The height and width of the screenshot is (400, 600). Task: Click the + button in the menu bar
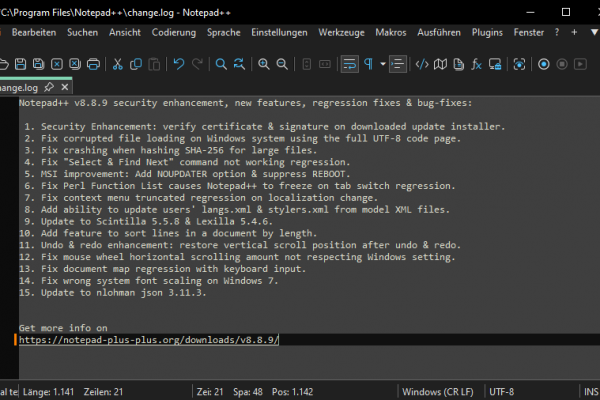(574, 33)
